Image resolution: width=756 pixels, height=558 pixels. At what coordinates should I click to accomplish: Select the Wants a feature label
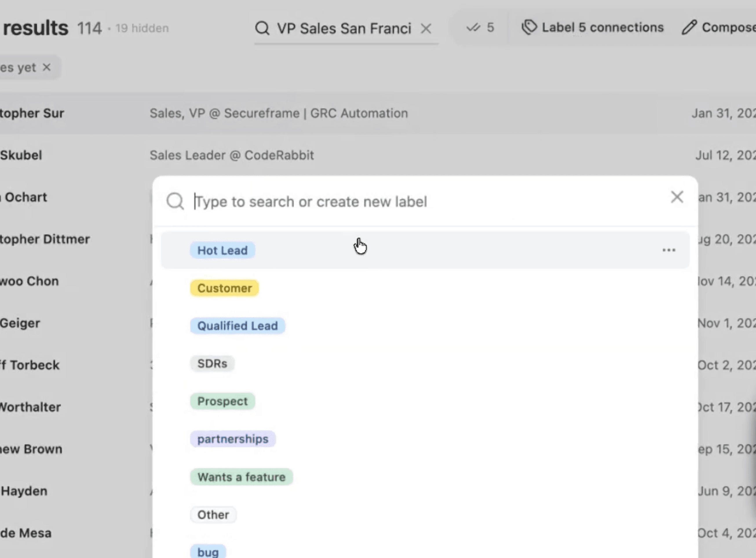pyautogui.click(x=241, y=477)
